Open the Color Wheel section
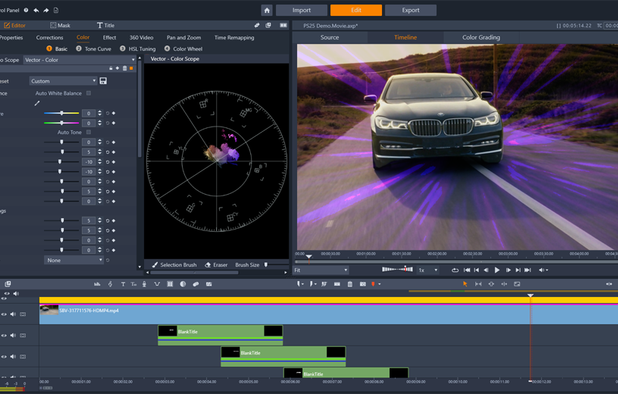This screenshot has height=394, width=618. tap(184, 49)
